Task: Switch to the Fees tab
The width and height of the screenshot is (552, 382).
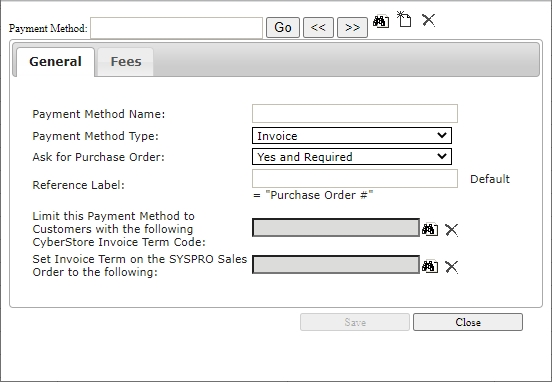Action: (126, 62)
